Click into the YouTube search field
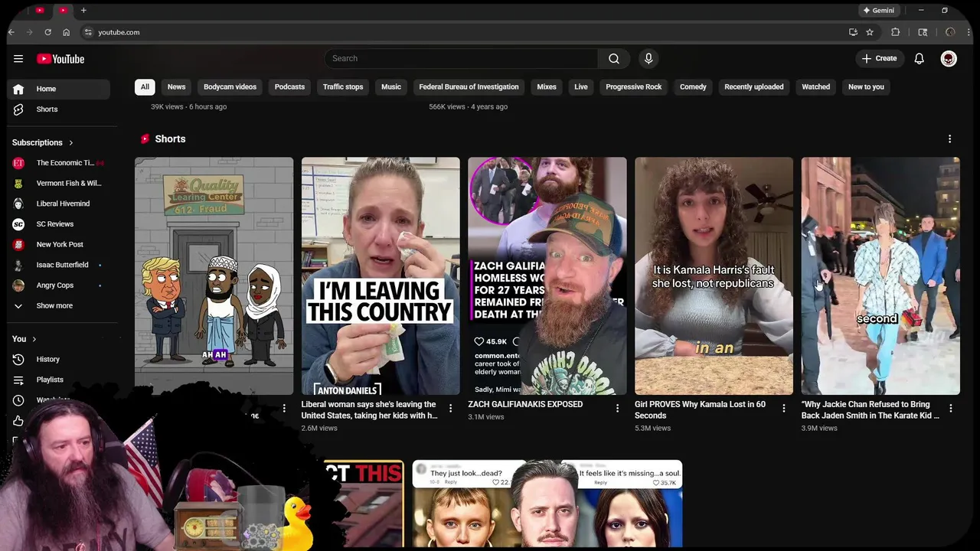Viewport: 980px width, 551px height. 461,59
